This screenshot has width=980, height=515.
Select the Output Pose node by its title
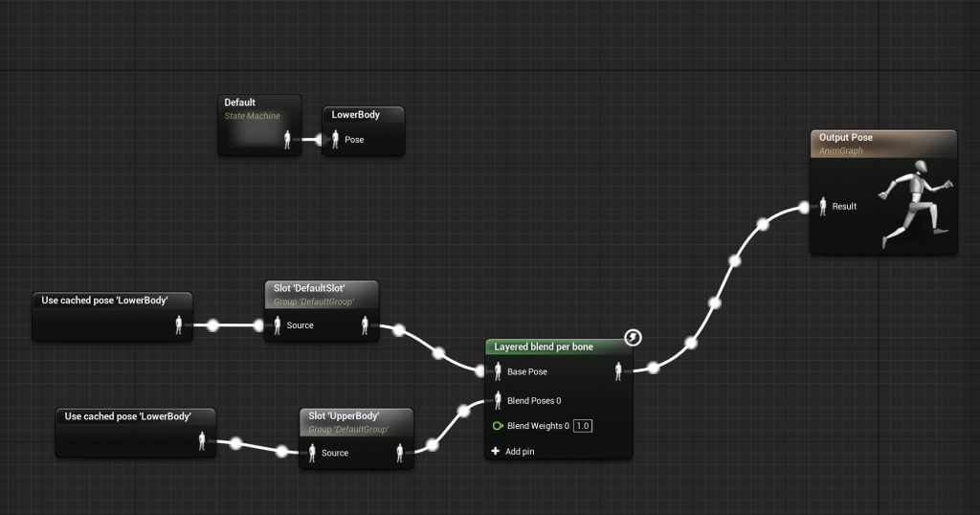pos(846,138)
